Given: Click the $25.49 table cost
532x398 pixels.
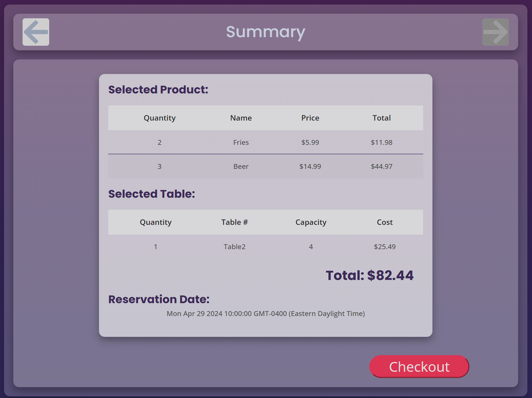Looking at the screenshot, I should 385,247.
